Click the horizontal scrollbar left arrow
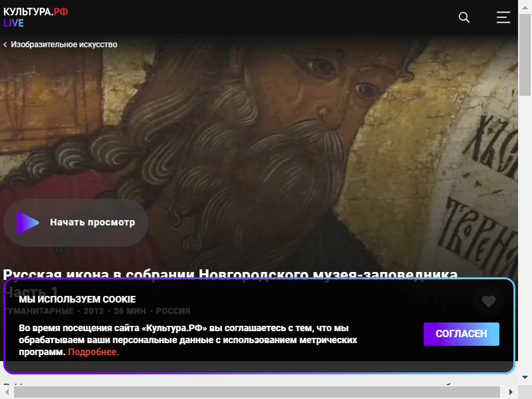This screenshot has height=399, width=532. click(7, 392)
